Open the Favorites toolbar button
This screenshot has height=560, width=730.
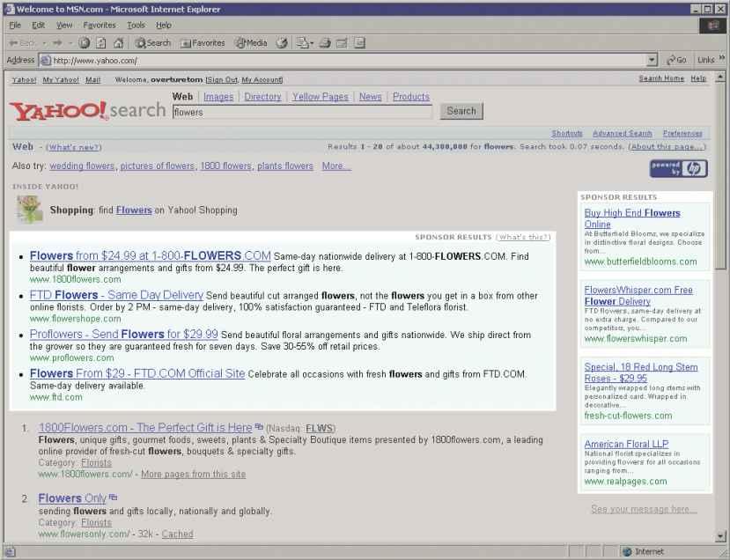pos(203,42)
